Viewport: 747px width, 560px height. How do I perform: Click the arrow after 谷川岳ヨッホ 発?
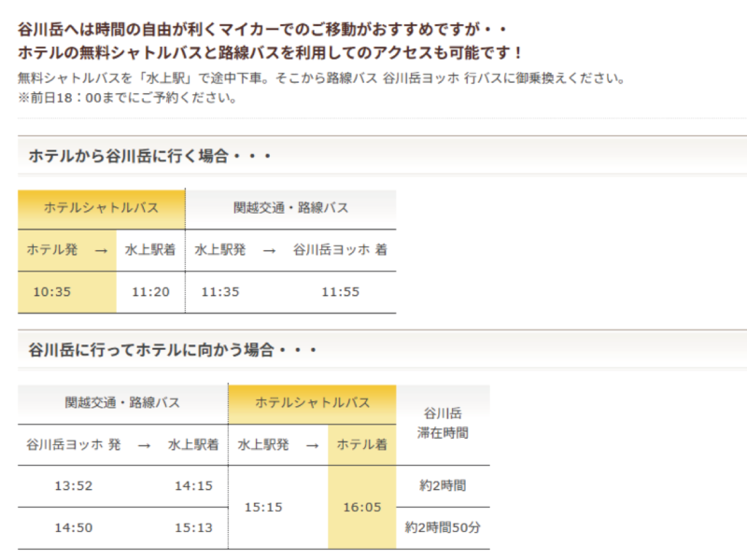tap(144, 446)
